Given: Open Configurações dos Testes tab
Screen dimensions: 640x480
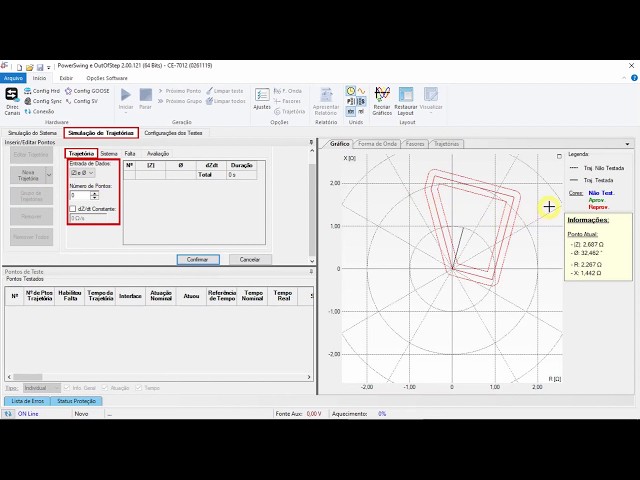Looking at the screenshot, I should coord(173,133).
